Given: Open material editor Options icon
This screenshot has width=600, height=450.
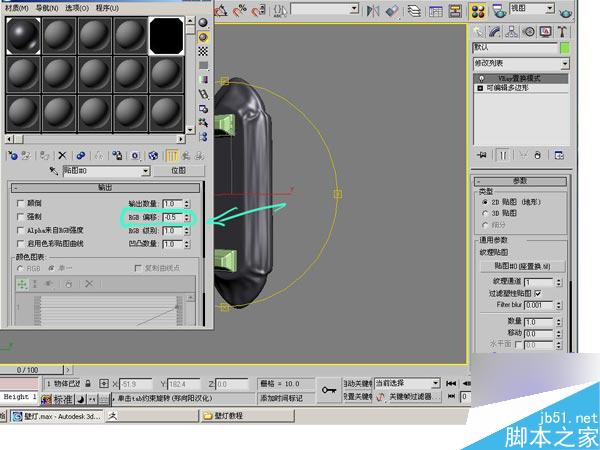Looking at the screenshot, I should pos(203,109).
